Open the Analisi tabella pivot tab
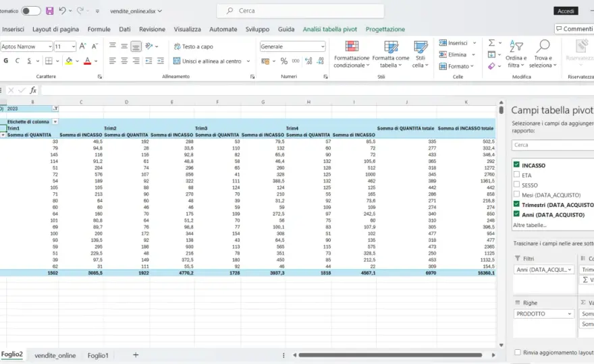 click(x=329, y=29)
